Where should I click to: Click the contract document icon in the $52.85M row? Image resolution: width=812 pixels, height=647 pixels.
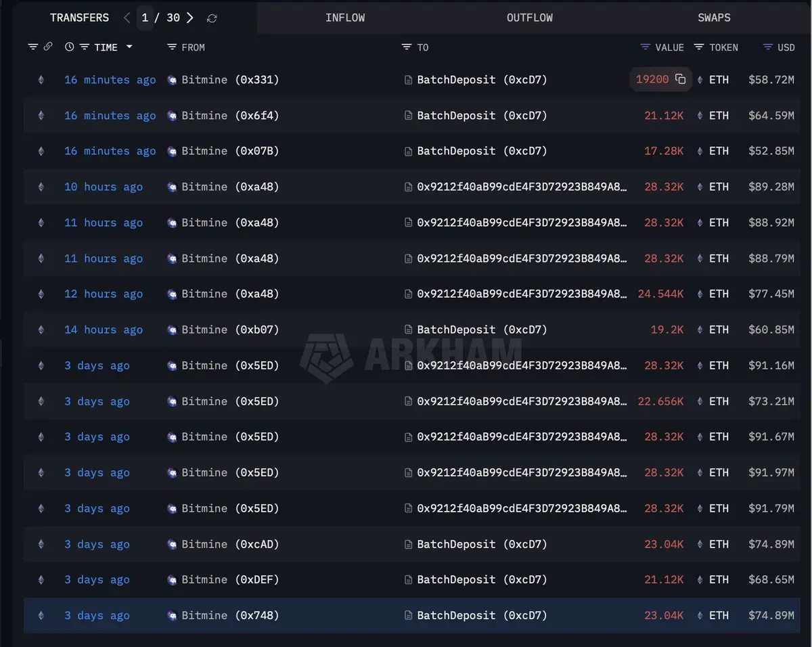click(408, 151)
